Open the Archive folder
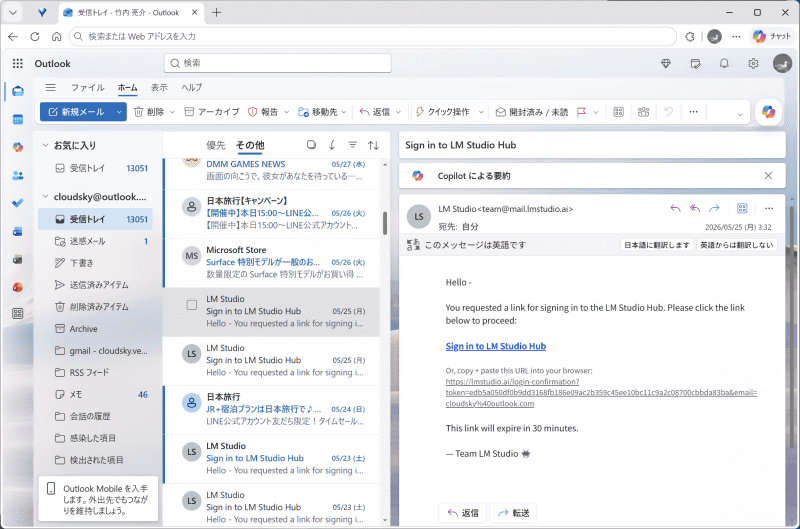Screen dimensions: 800x529 (95, 329)
